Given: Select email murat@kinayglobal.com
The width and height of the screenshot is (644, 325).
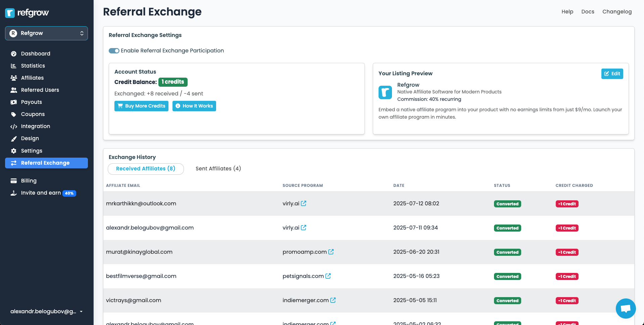Looking at the screenshot, I should (x=139, y=252).
